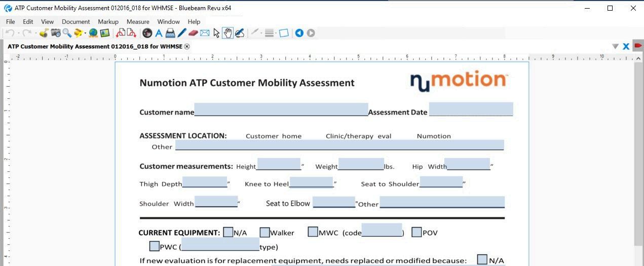Open the View menu
The height and width of the screenshot is (266, 644).
pyautogui.click(x=48, y=22)
